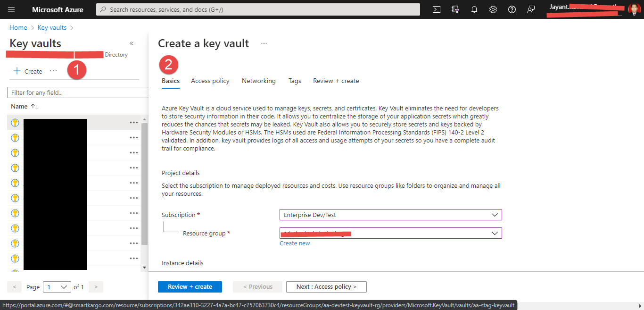This screenshot has height=310, width=644.
Task: Open portal settings gear
Action: (x=493, y=9)
